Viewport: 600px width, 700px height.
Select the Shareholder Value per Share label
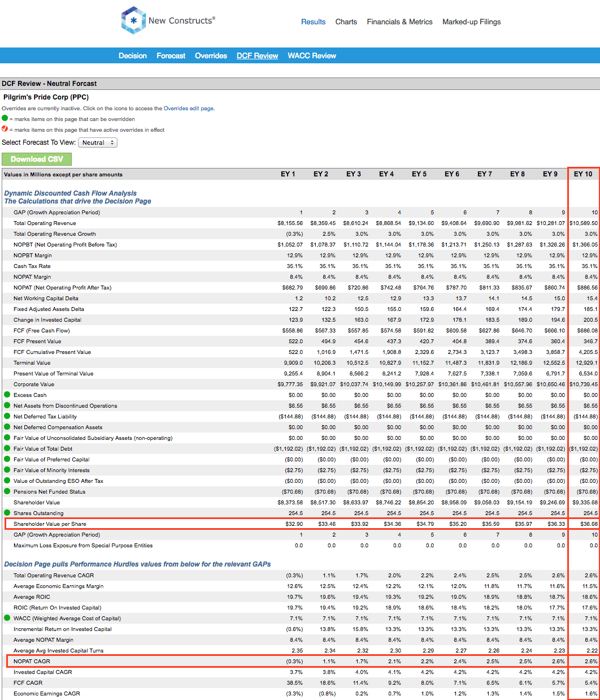[x=50, y=524]
